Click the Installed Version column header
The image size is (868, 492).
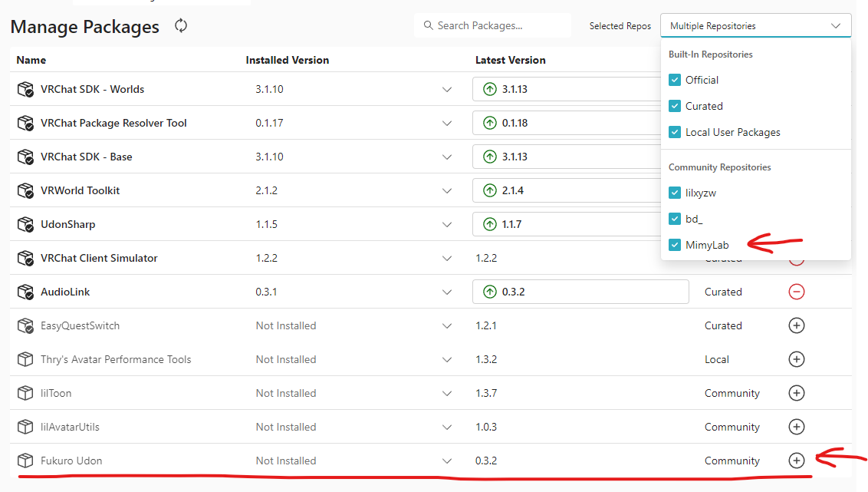click(x=288, y=60)
